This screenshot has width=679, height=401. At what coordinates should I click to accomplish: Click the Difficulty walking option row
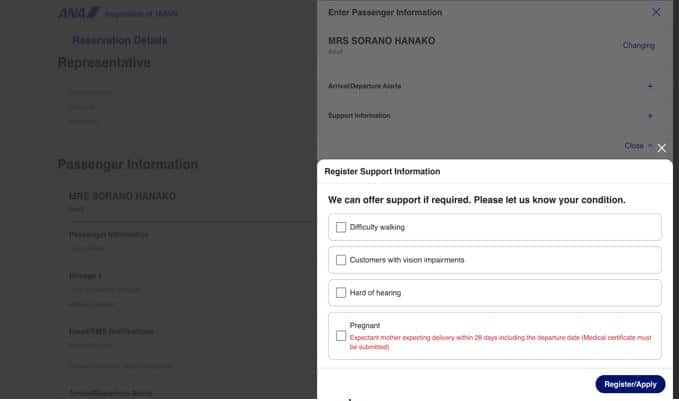[x=495, y=227]
